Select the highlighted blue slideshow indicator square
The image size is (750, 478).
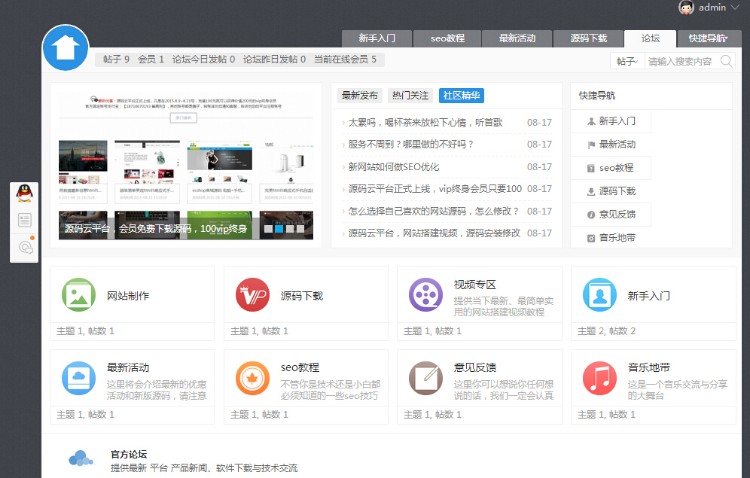point(279,229)
